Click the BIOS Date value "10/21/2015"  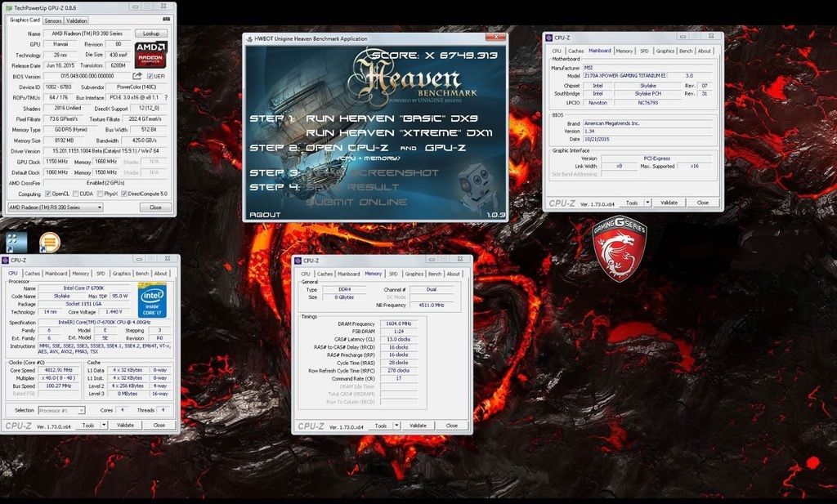(x=647, y=139)
